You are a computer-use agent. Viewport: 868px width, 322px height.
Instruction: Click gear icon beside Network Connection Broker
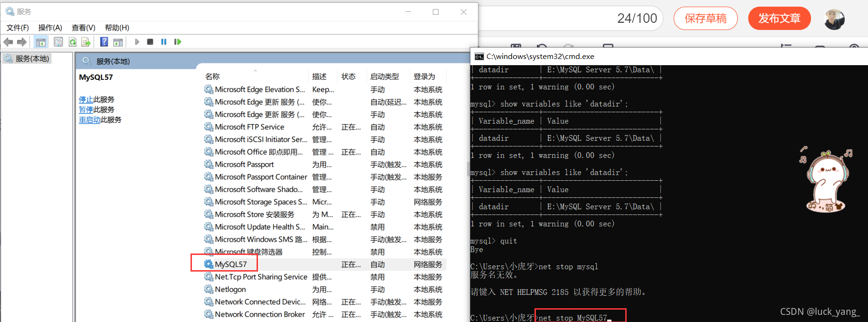coord(209,314)
